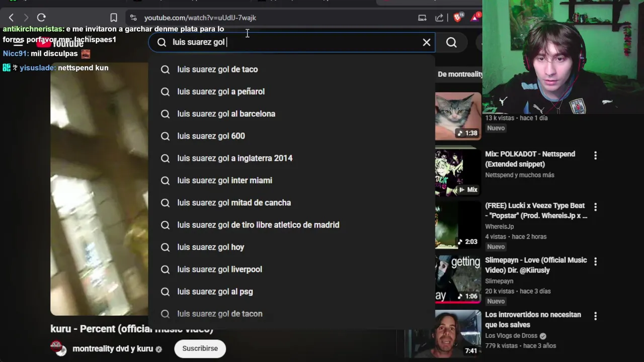The width and height of the screenshot is (644, 362).
Task: Open site information icon in address bar
Action: tap(133, 18)
